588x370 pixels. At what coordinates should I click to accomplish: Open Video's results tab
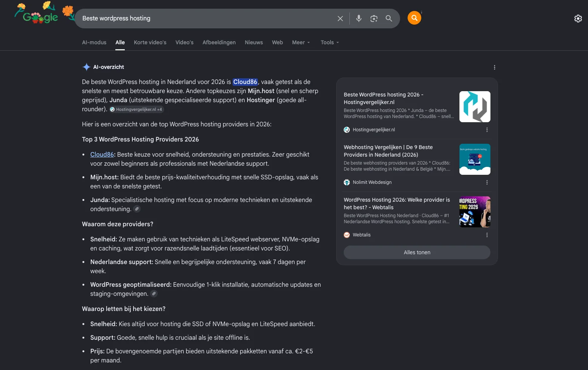pyautogui.click(x=185, y=42)
